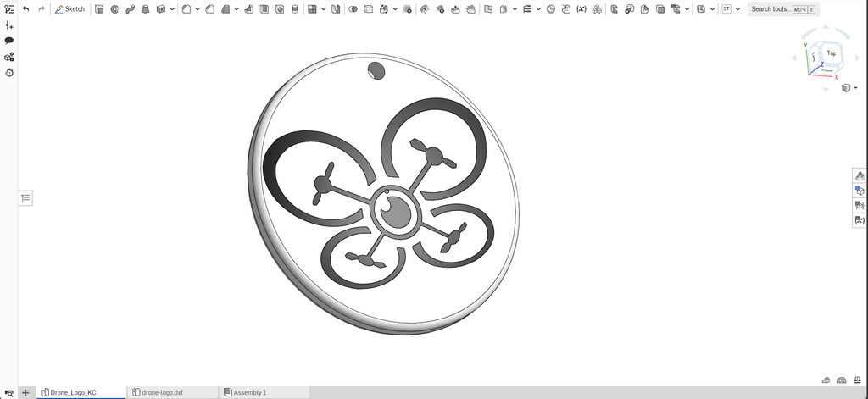Rotate view using cube's left arrow
868x399 pixels.
click(793, 58)
